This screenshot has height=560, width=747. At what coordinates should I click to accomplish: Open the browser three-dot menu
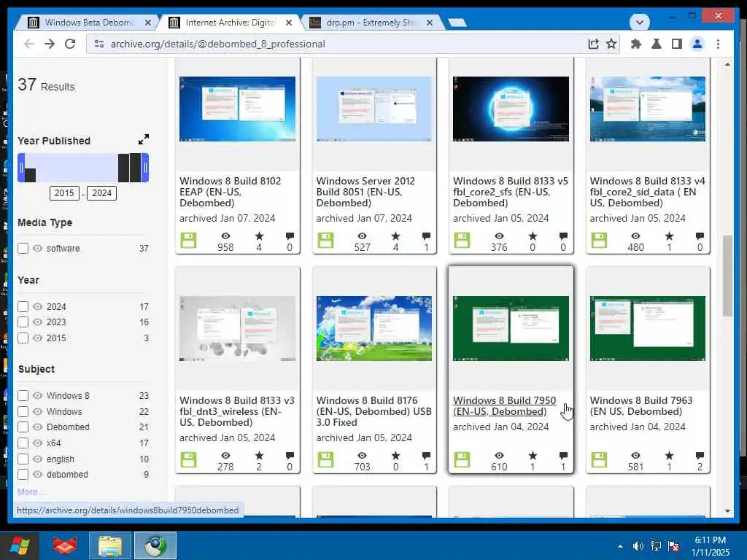(x=718, y=44)
